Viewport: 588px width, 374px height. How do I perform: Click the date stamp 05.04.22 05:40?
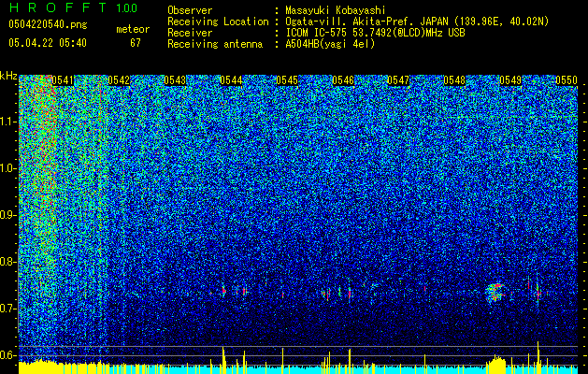pos(48,43)
